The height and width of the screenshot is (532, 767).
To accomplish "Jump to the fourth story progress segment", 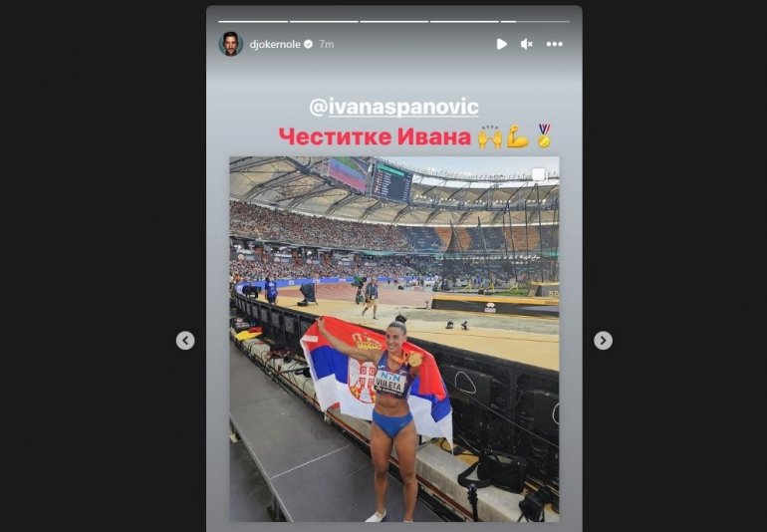I will click(464, 22).
